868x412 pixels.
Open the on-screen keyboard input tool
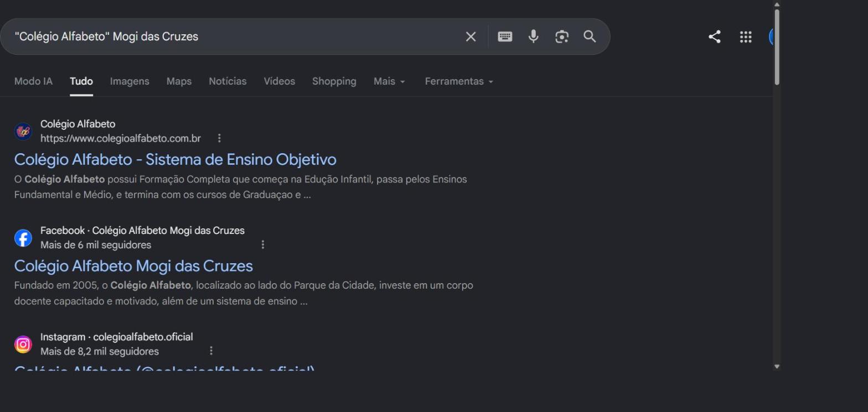tap(505, 36)
